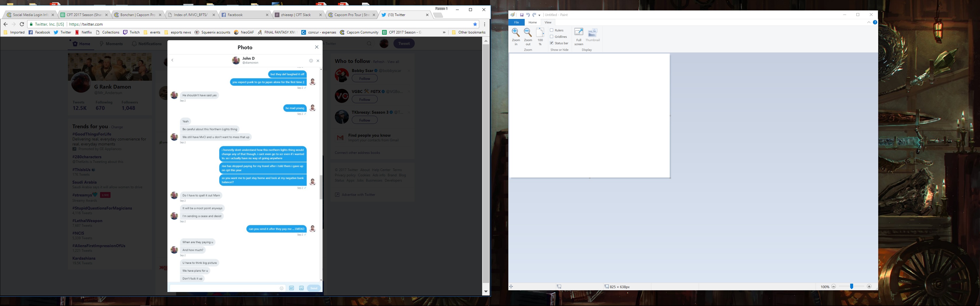The width and height of the screenshot is (980, 306).
Task: Open the Notifications link on Twitter
Action: point(146,44)
